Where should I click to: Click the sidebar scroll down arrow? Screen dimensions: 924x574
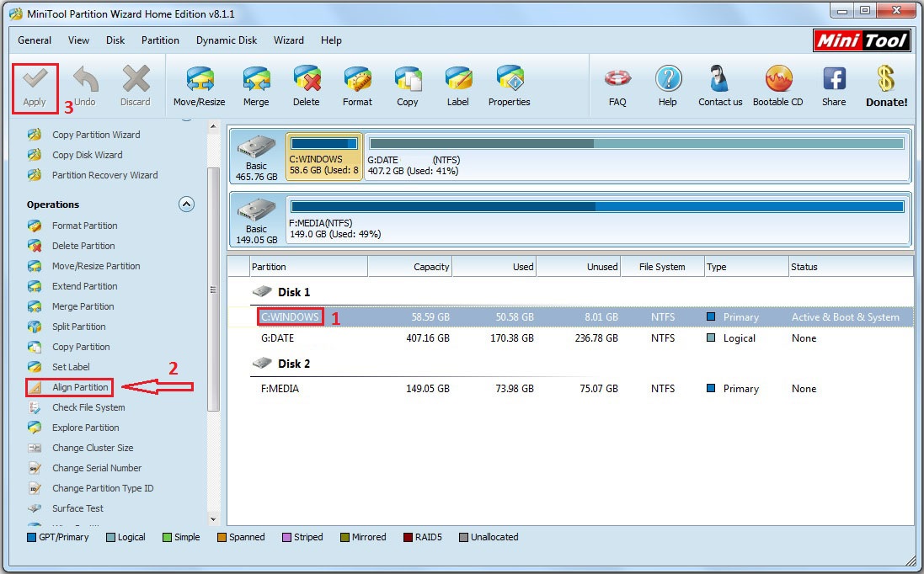pyautogui.click(x=213, y=519)
